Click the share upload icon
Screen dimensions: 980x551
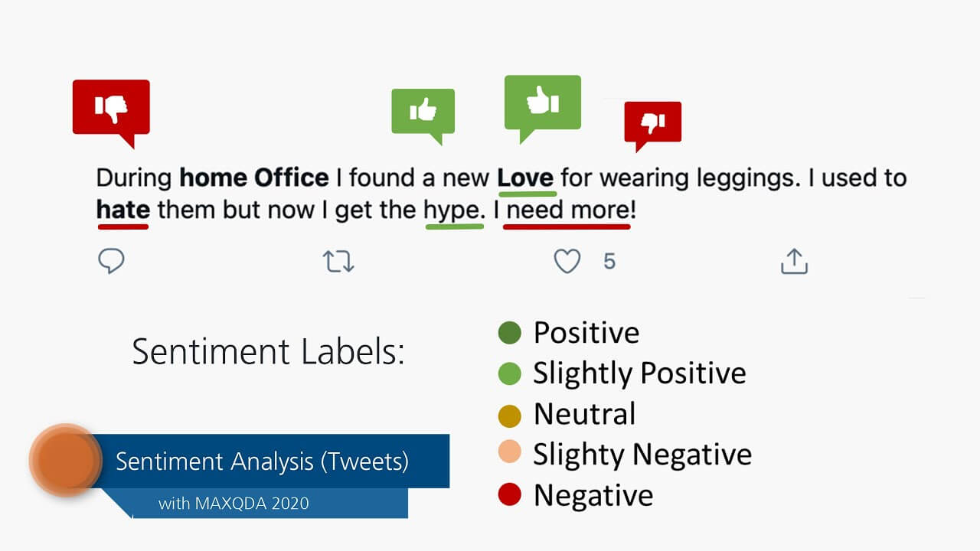pos(795,261)
